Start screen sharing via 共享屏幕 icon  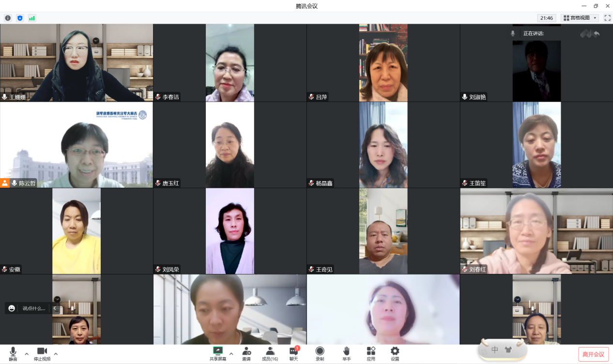pos(217,353)
